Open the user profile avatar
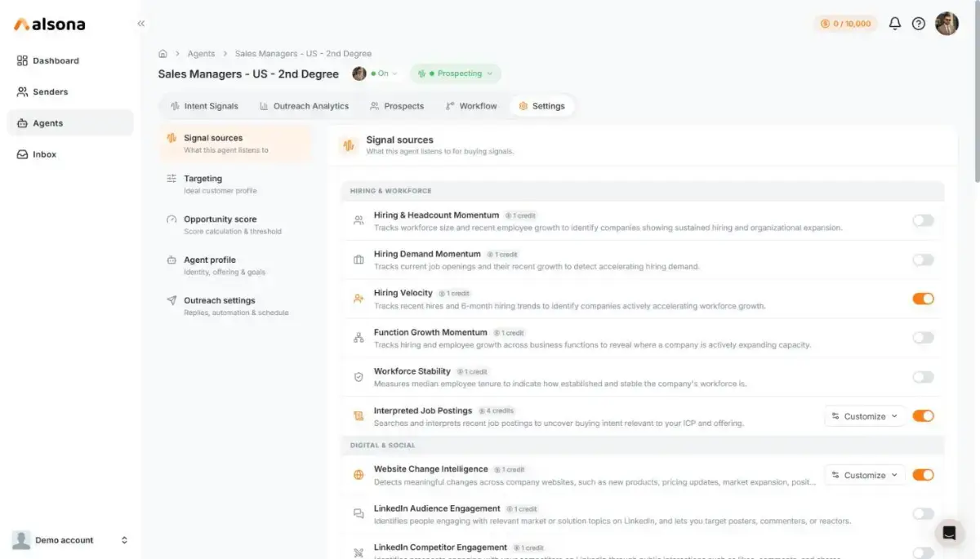The image size is (980, 559). (947, 24)
